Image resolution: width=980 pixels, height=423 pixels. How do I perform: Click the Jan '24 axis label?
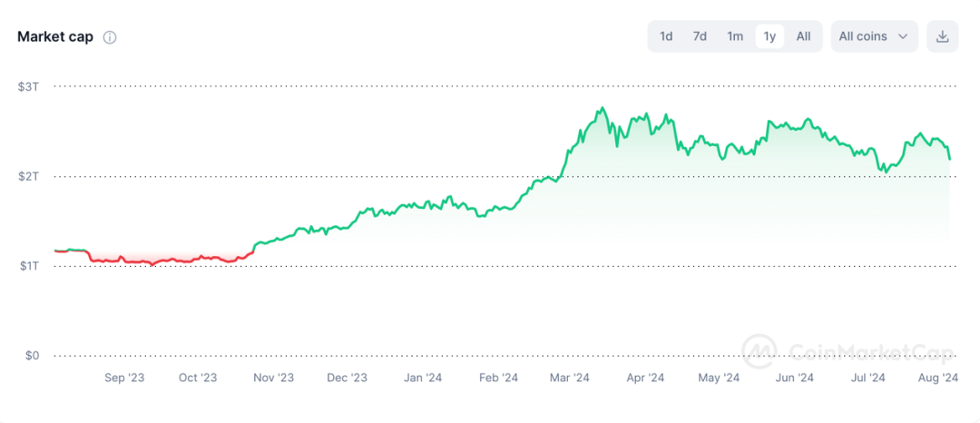(422, 378)
